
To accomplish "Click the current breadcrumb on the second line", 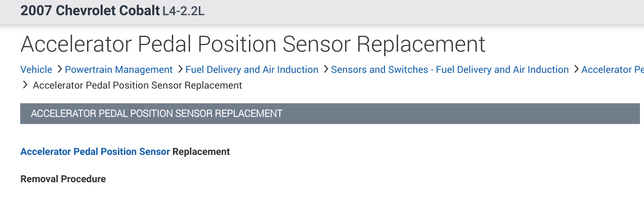I will pyautogui.click(x=138, y=85).
